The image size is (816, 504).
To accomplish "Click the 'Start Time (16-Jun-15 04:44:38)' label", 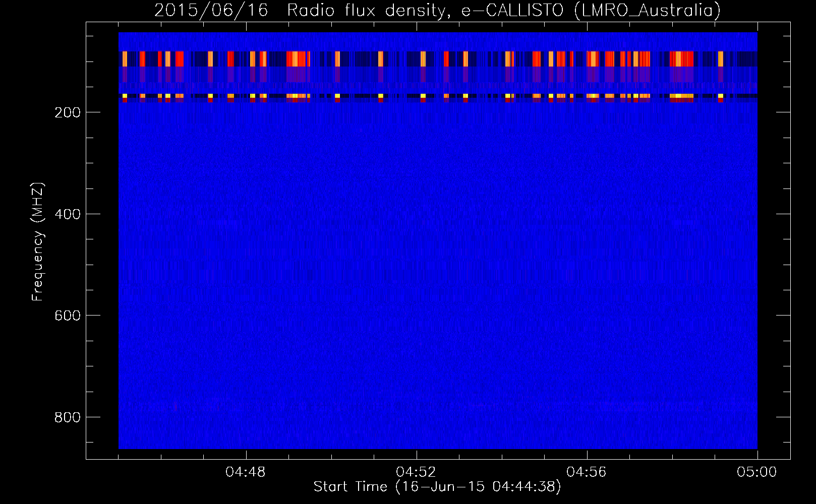I will [437, 487].
